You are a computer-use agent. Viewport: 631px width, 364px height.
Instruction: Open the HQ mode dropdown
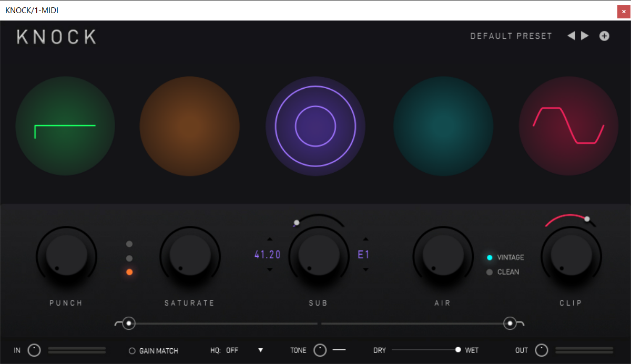237,350
